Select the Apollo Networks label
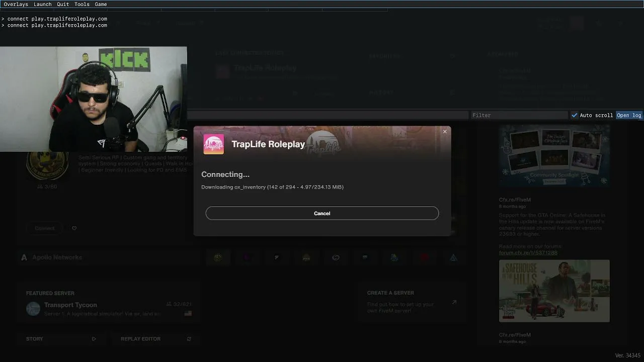Image resolution: width=644 pixels, height=362 pixels. coord(57,257)
